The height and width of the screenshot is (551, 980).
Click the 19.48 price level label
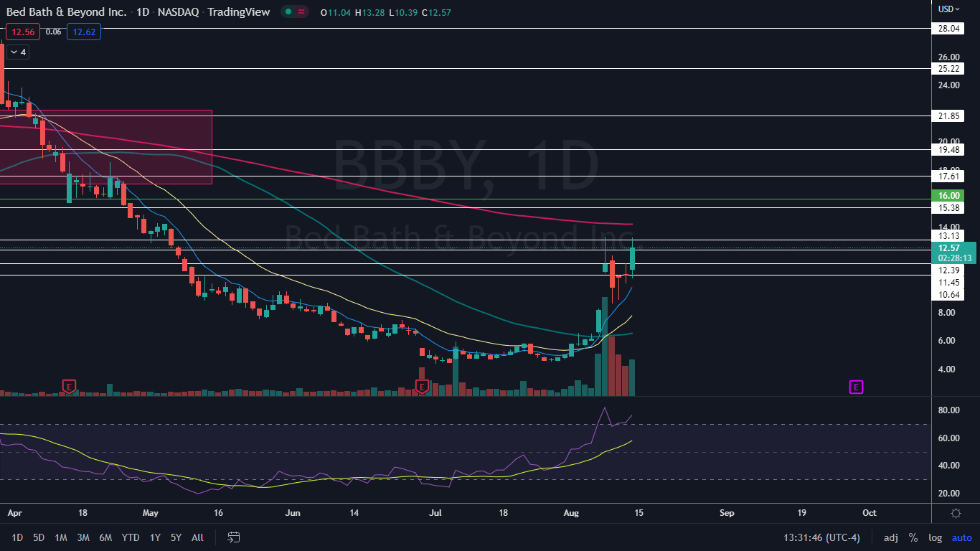[x=949, y=150]
